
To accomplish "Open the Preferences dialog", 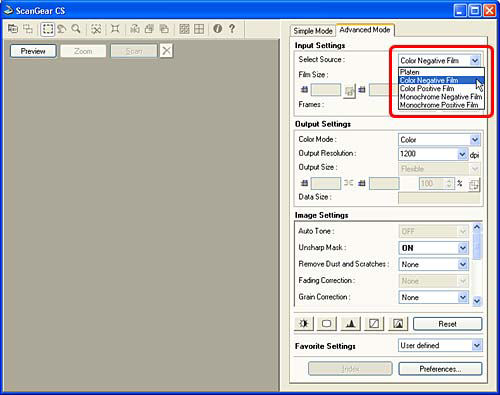I will coord(440,369).
